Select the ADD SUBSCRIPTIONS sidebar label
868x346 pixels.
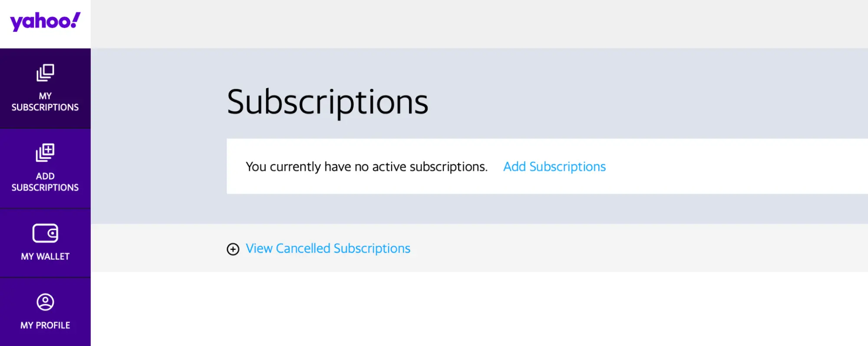[x=45, y=182]
